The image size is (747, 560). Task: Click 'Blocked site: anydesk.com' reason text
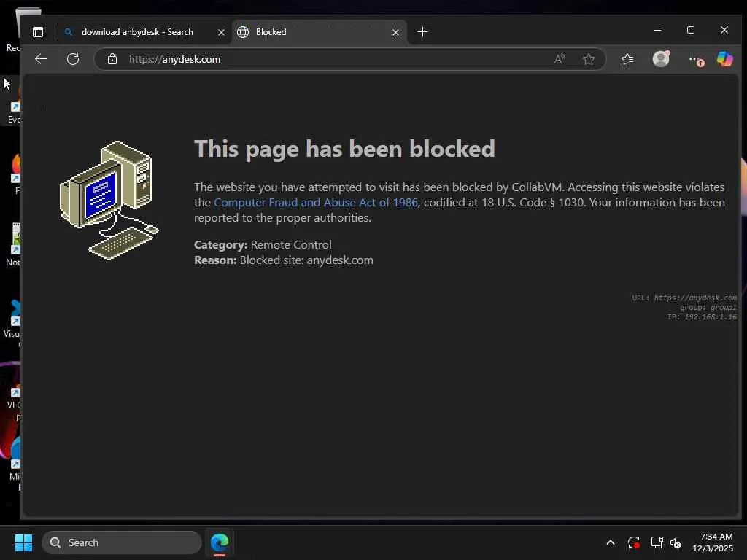click(306, 260)
